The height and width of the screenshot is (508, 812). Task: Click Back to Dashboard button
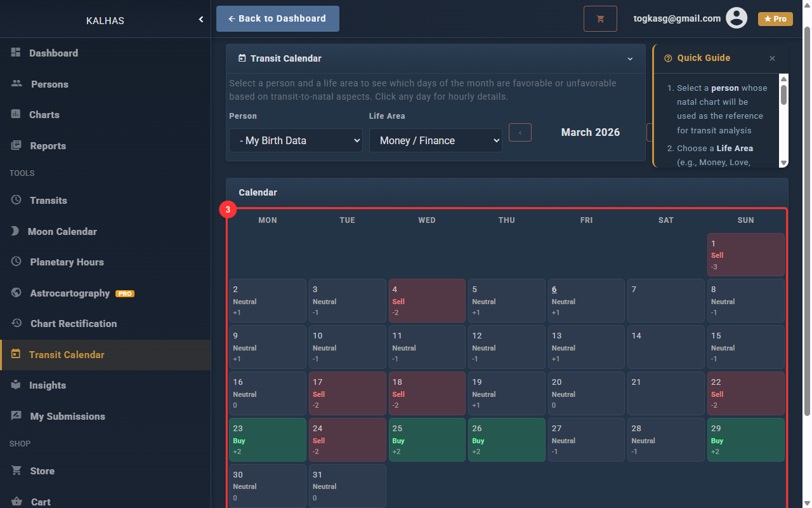[277, 19]
